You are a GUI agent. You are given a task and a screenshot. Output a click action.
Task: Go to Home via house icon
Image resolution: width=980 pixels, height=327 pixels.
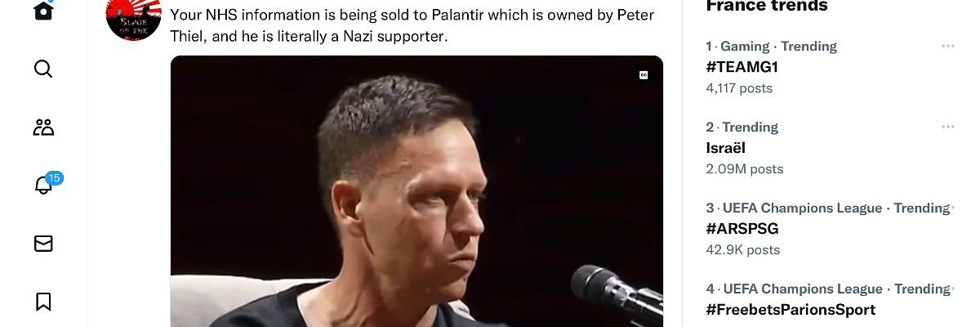[x=43, y=11]
